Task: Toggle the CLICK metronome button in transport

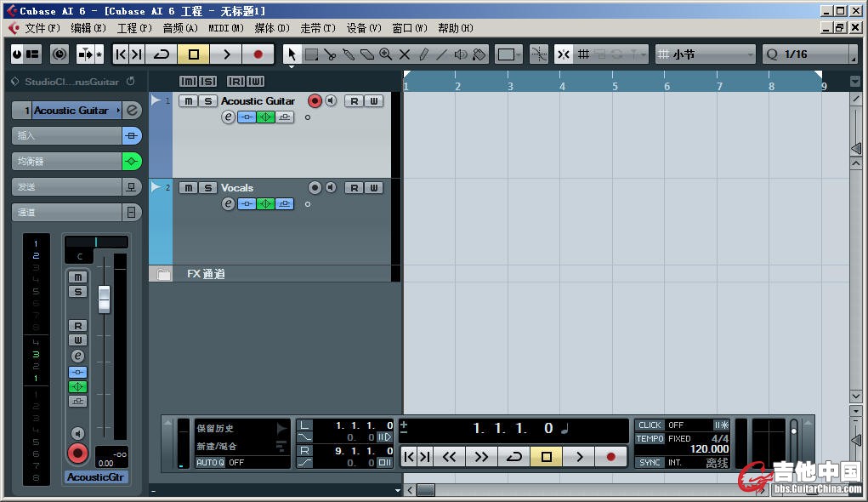Action: tap(650, 425)
